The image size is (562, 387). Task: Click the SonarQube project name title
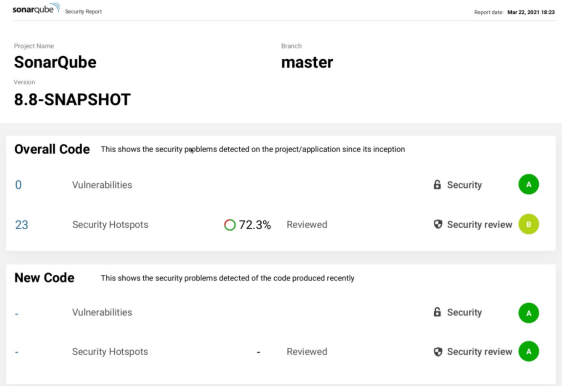pyautogui.click(x=55, y=62)
